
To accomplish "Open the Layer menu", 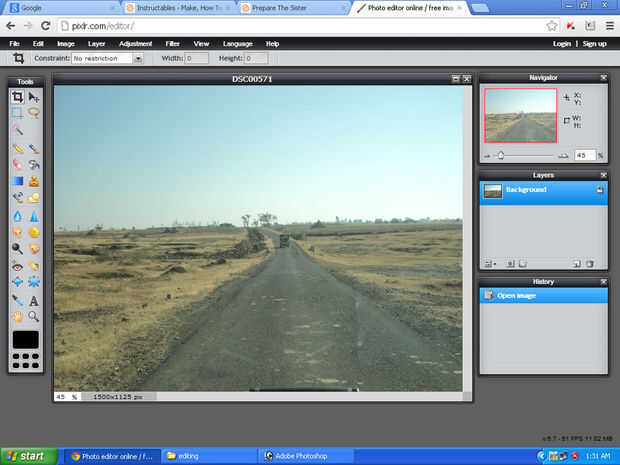I will click(x=96, y=44).
